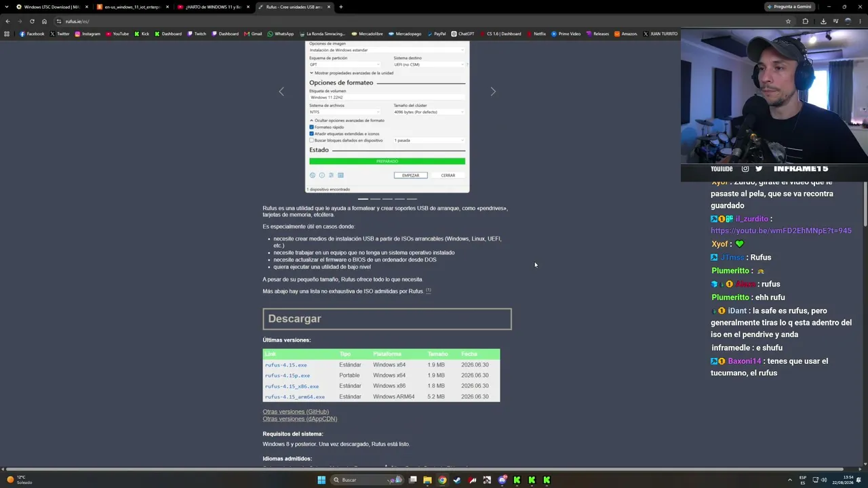Click the info icon in Rufus screenshot

click(322, 176)
